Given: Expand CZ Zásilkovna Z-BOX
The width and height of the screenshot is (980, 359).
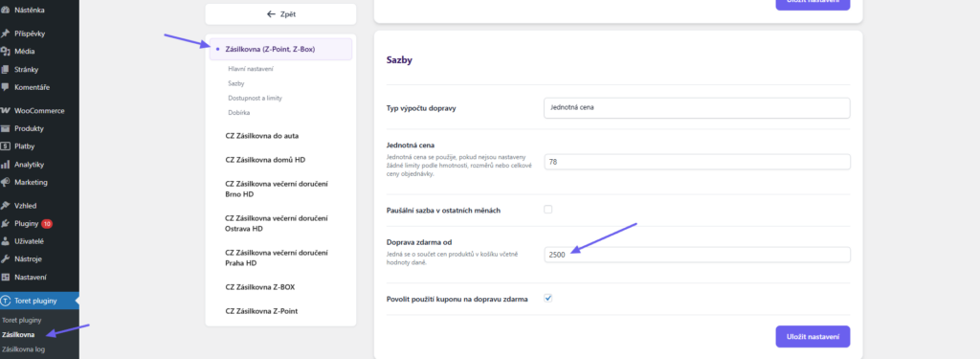Looking at the screenshot, I should click(260, 287).
